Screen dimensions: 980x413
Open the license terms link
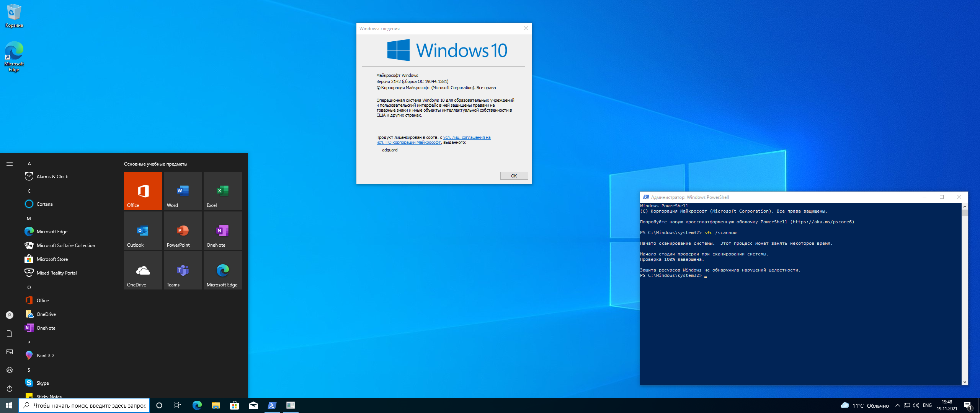click(x=433, y=140)
